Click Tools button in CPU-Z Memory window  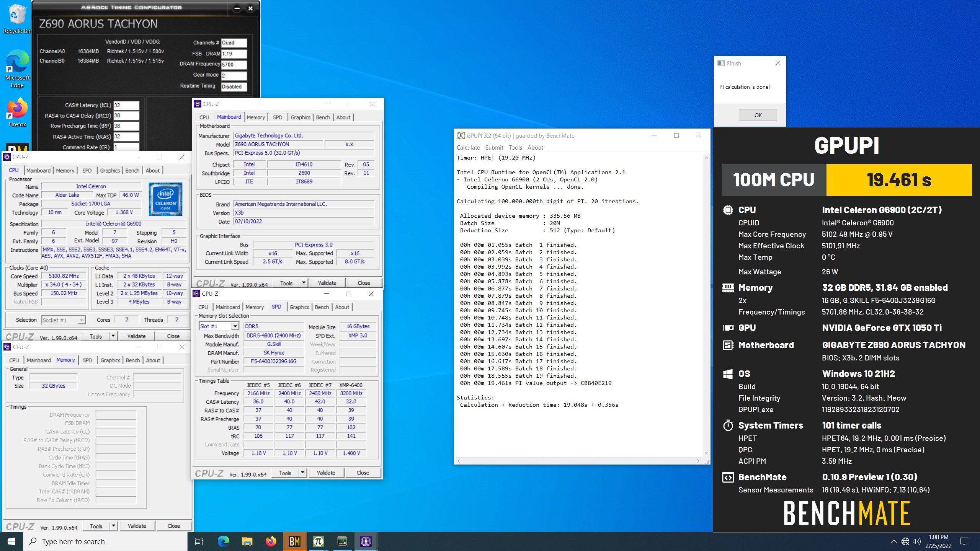point(96,526)
